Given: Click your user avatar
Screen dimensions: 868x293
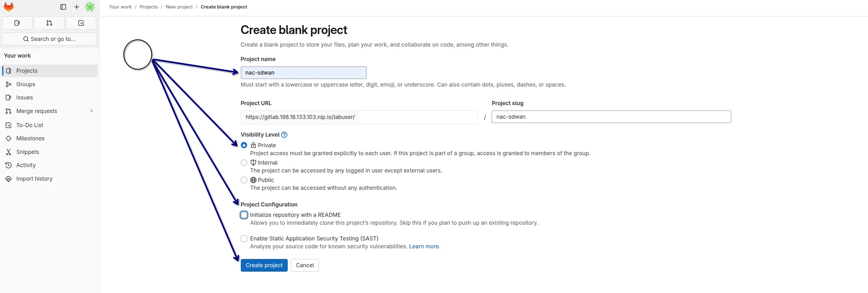Looking at the screenshot, I should [x=90, y=7].
